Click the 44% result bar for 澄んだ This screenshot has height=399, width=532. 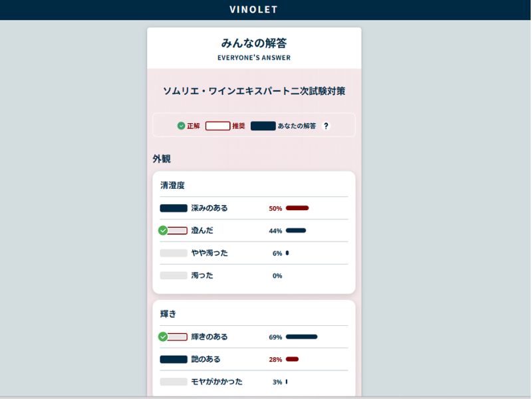296,230
